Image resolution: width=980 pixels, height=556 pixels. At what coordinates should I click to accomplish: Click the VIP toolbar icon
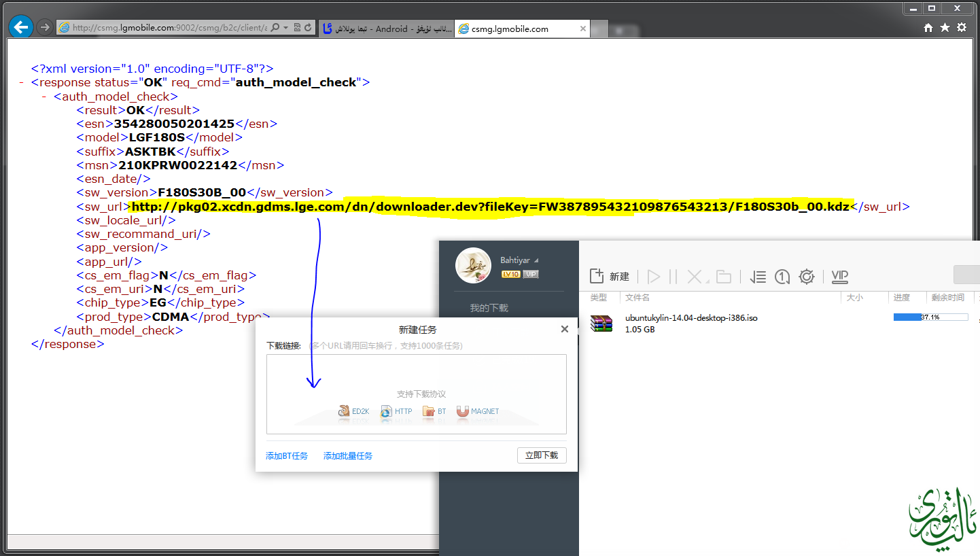(840, 276)
